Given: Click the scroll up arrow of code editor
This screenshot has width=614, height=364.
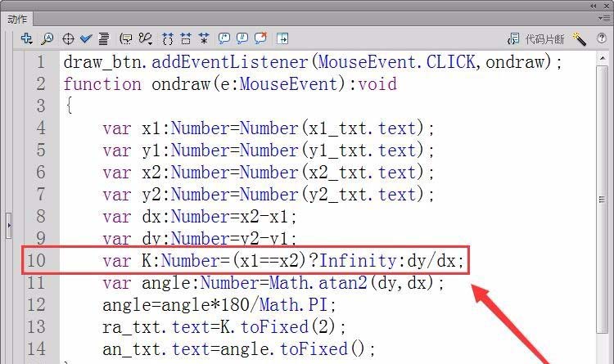Looking at the screenshot, I should pyautogui.click(x=603, y=59).
